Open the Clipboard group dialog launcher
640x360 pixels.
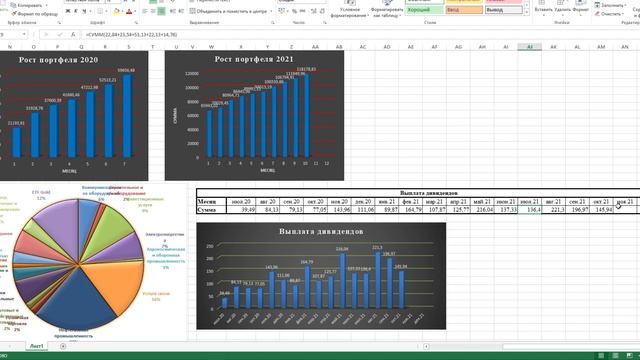59,23
